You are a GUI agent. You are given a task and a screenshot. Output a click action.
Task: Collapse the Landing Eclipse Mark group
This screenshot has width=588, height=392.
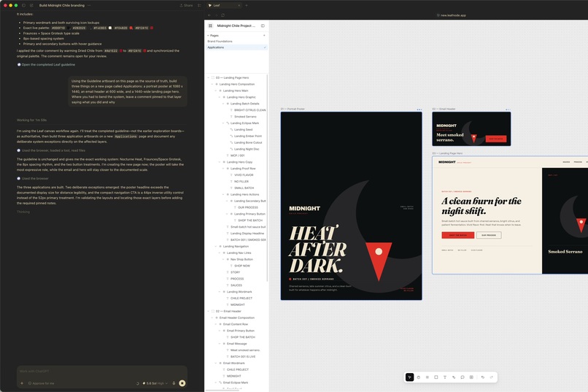(x=223, y=123)
